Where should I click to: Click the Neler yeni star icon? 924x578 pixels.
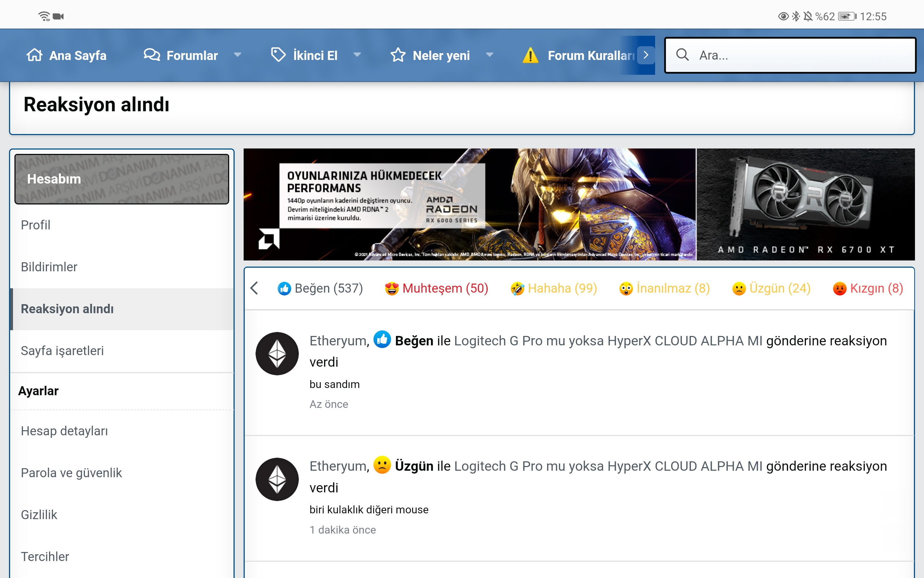(398, 55)
